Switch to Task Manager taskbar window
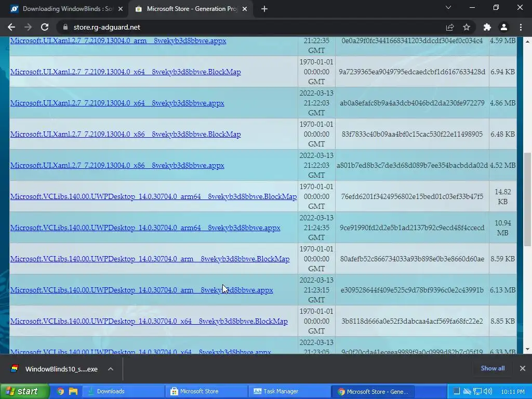This screenshot has width=532, height=399. click(289, 392)
